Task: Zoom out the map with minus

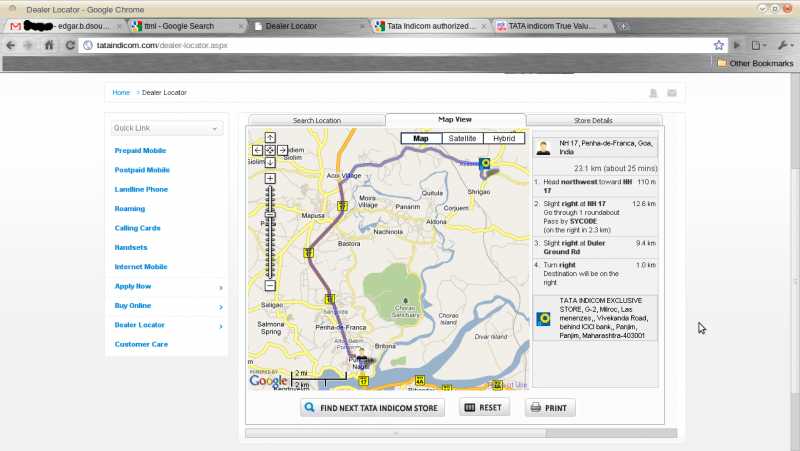Action: click(x=270, y=286)
